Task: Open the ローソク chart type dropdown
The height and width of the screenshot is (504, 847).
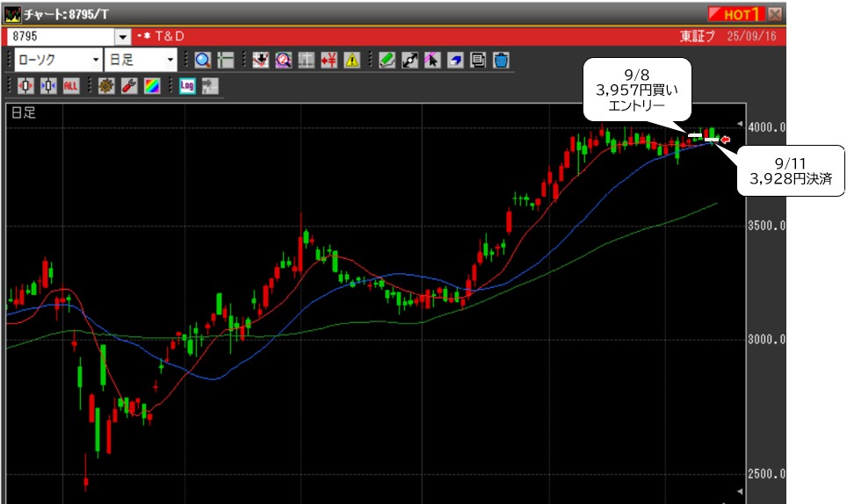Action: click(x=58, y=60)
